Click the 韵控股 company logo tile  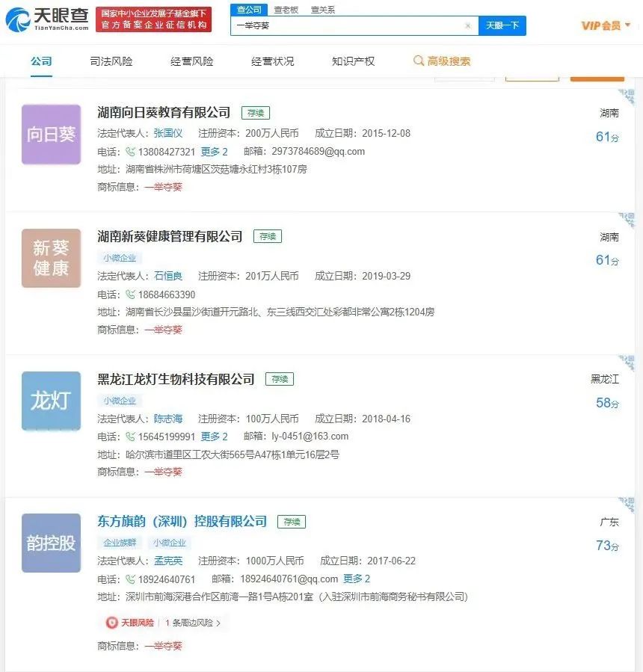pos(51,543)
